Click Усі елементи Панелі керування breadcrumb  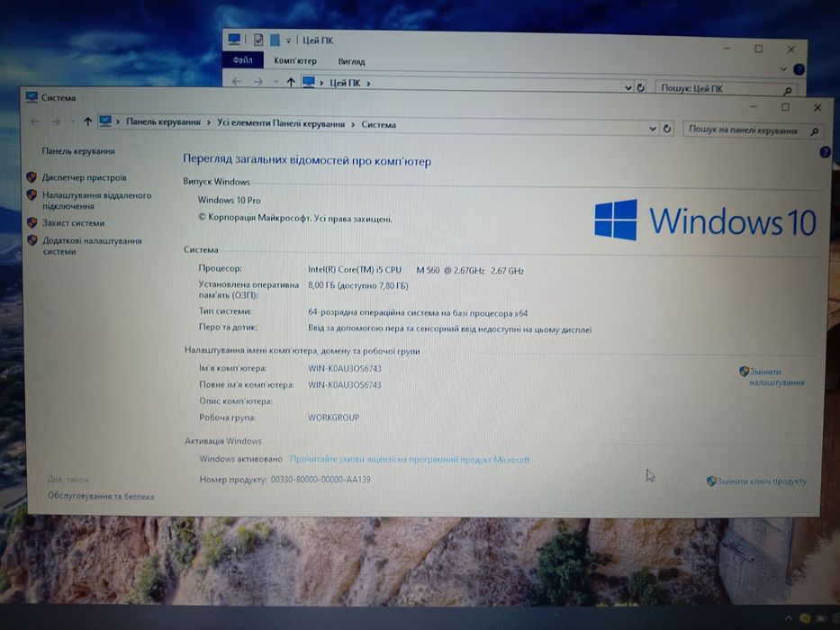pyautogui.click(x=281, y=124)
